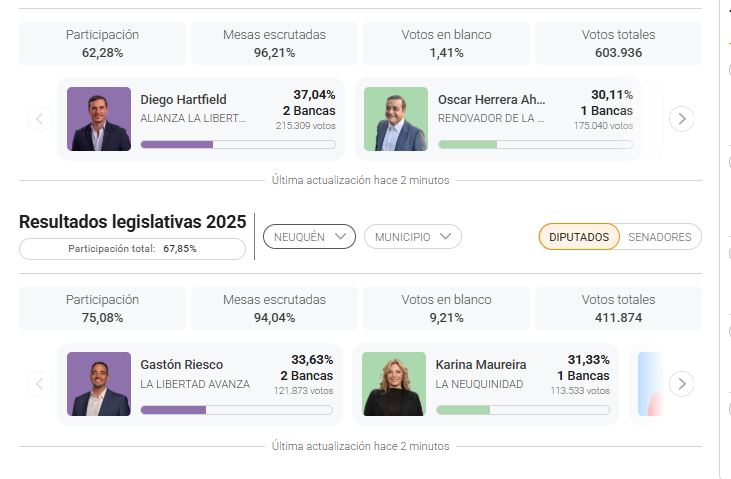Click next arrow in Hartfield candidates carousel
This screenshot has width=731, height=479.
tap(681, 119)
